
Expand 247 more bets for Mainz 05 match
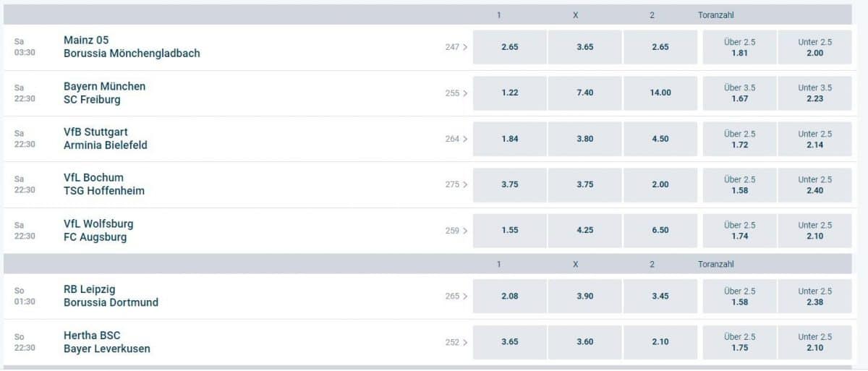[x=456, y=47]
